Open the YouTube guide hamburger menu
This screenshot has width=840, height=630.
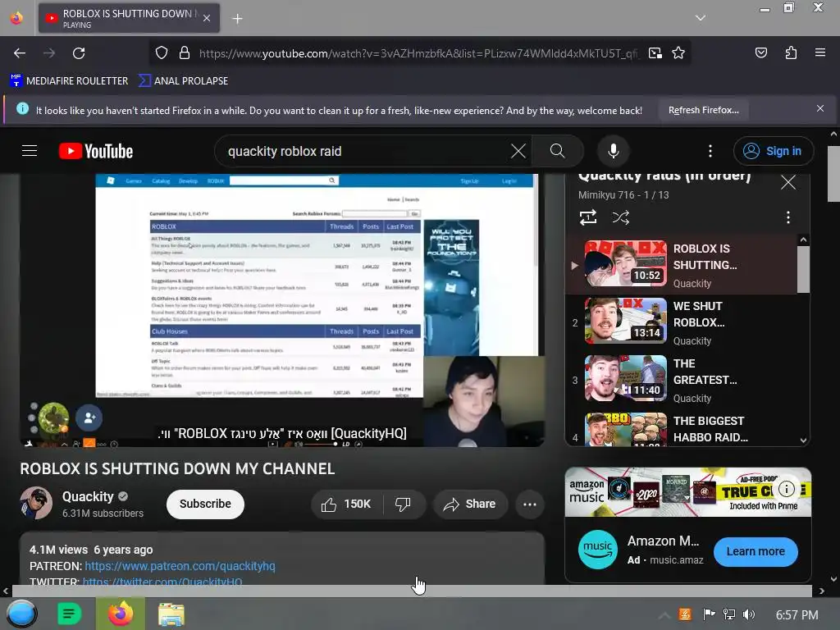coord(30,151)
